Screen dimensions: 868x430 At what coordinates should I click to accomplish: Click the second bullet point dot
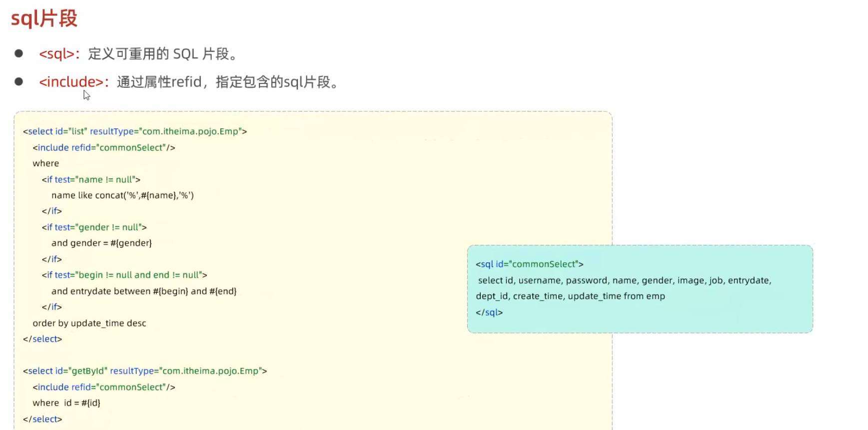19,81
